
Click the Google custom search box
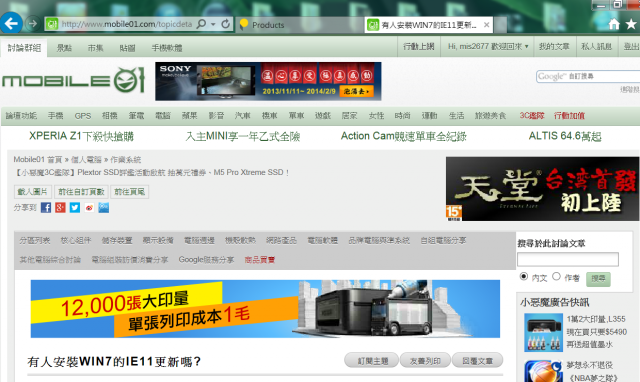[588, 76]
